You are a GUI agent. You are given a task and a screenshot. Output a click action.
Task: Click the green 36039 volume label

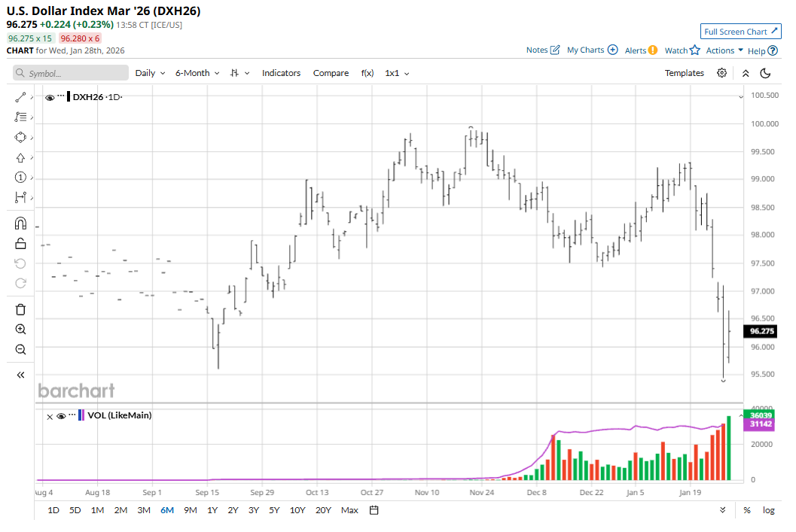[759, 415]
